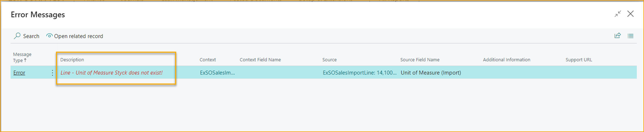Click the ExSOSalesImportLine source cell
The width and height of the screenshot is (644, 132).
[x=359, y=73]
